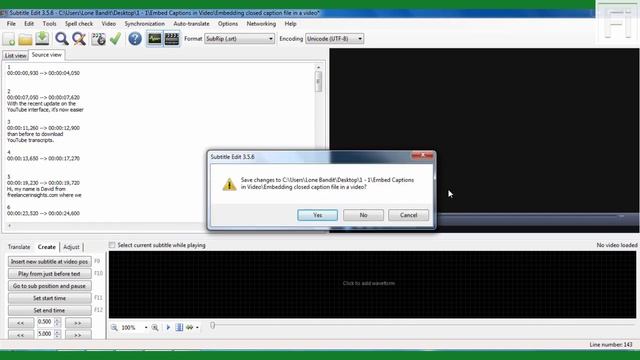Click Go to sub position and pause
This screenshot has width=640, height=360.
pyautogui.click(x=49, y=286)
